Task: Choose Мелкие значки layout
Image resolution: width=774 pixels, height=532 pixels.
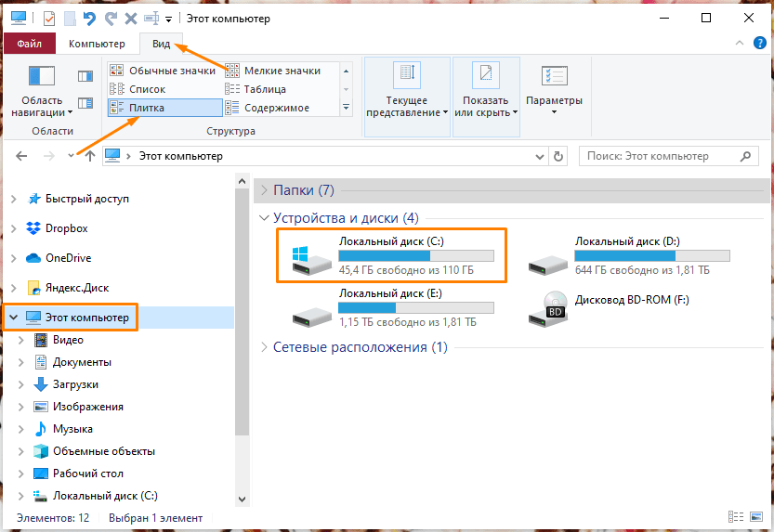Action: coord(282,71)
